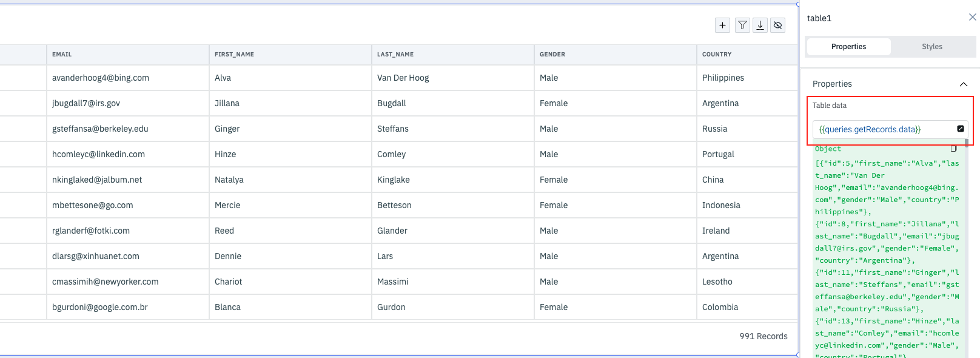Sort by the EMAIL column header
The height and width of the screenshot is (358, 980).
(62, 55)
